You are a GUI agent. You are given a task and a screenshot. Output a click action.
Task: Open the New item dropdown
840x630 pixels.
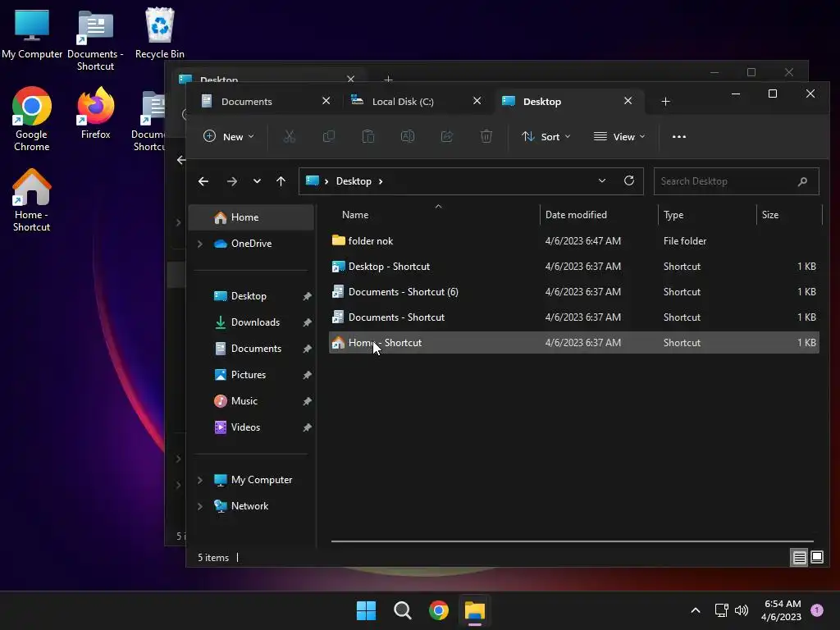(229, 137)
